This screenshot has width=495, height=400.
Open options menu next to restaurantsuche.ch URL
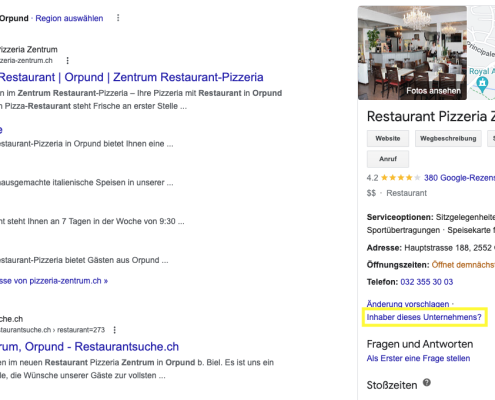pos(115,330)
